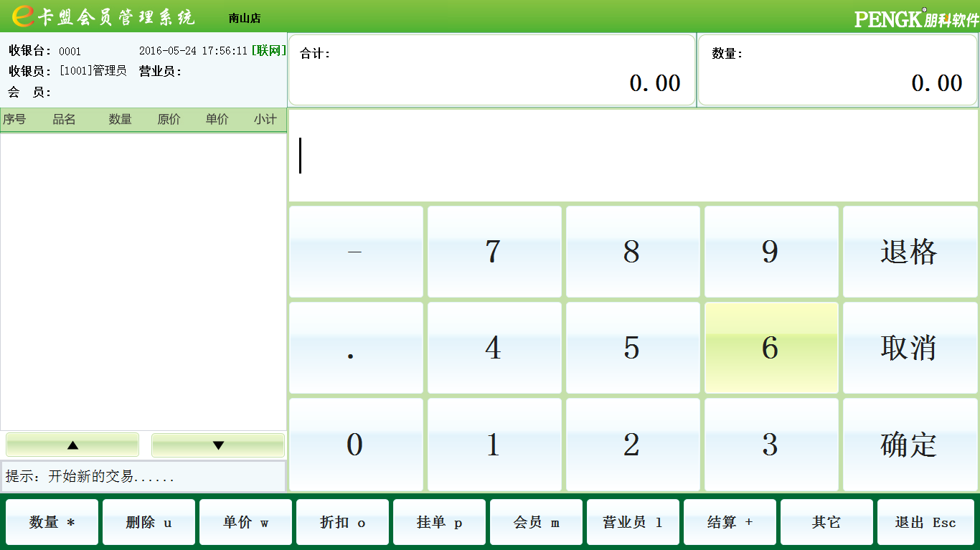The height and width of the screenshot is (550, 980).
Task: Click the 数量 quantity total box
Action: [838, 70]
